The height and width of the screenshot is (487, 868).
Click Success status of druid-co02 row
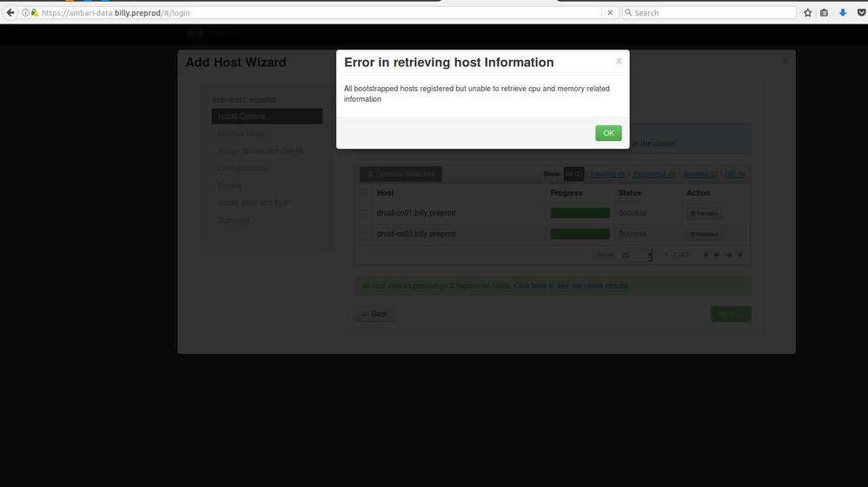point(633,234)
